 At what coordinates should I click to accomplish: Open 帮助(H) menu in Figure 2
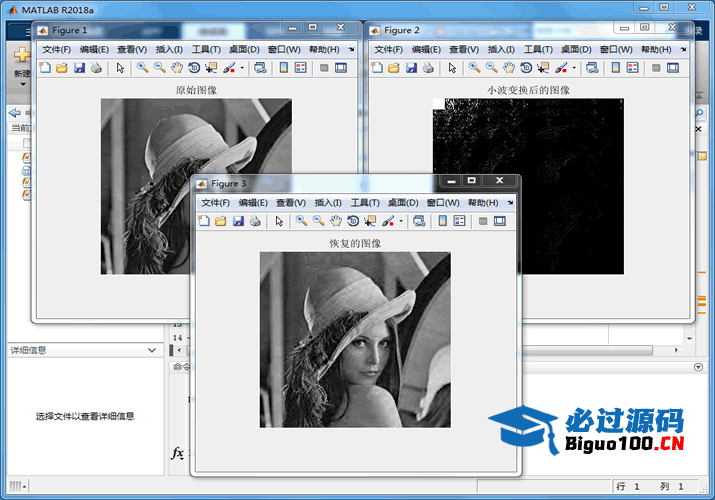(x=656, y=49)
